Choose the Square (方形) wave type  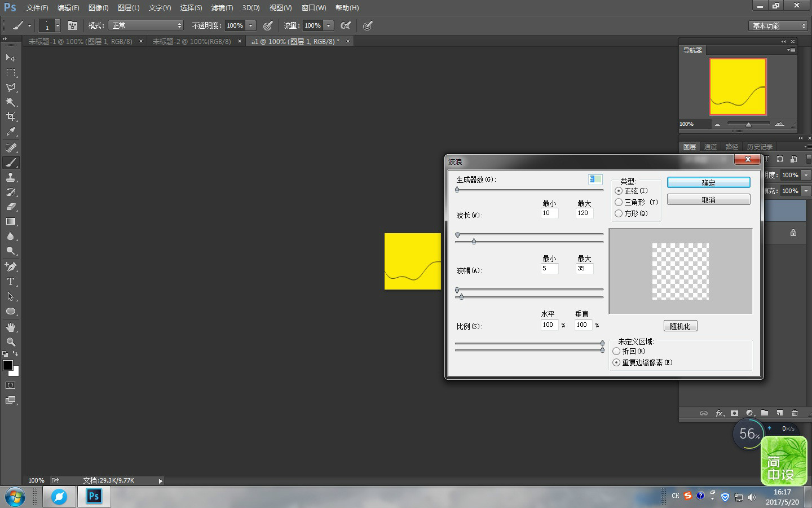[619, 213]
